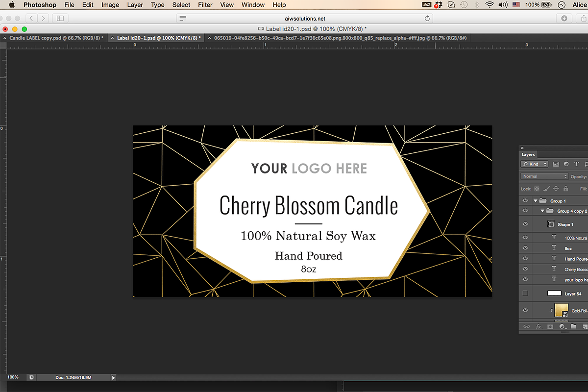Click the WD drive menu bar icon
This screenshot has width=588, height=392.
[426, 5]
